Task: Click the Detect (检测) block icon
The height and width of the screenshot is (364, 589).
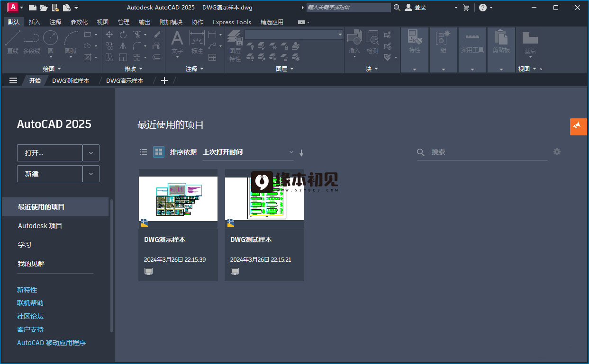Action: (x=373, y=42)
